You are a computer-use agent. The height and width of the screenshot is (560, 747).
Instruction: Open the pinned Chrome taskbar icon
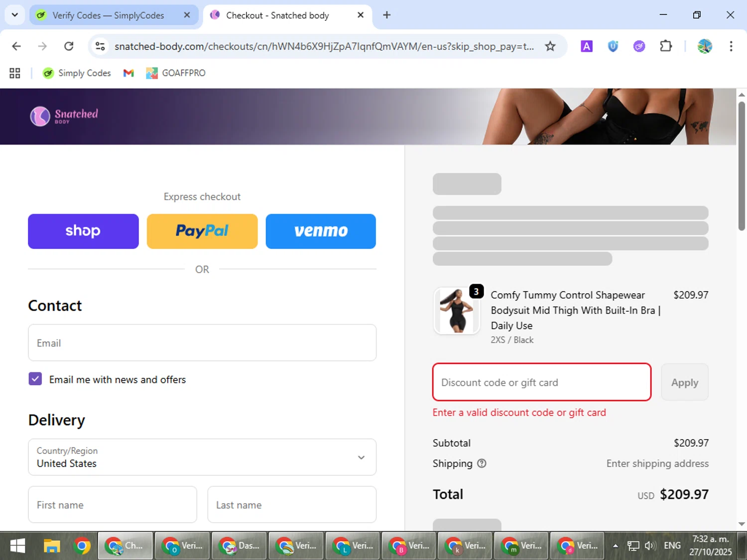coord(82,546)
